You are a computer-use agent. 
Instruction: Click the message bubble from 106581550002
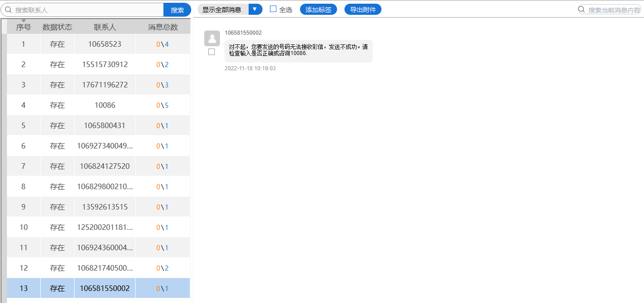click(x=298, y=50)
